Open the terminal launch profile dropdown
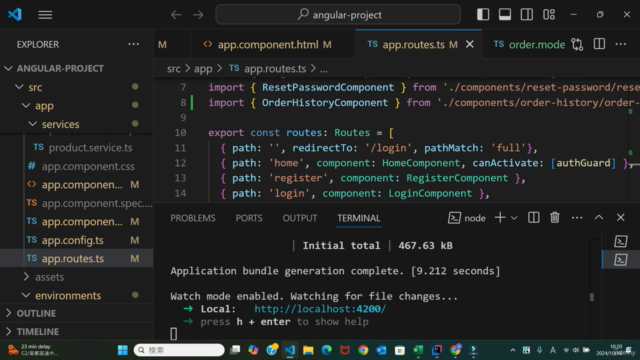 tap(514, 218)
